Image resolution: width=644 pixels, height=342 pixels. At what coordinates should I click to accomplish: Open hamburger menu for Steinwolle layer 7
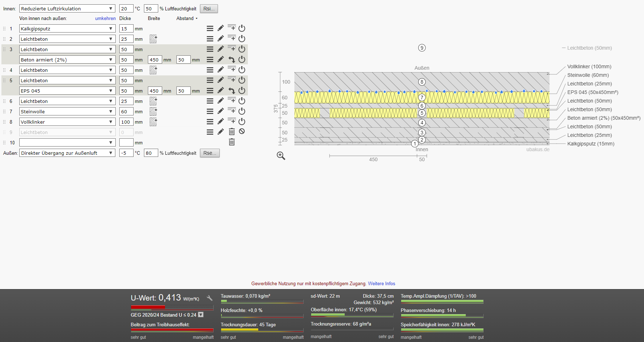click(210, 111)
